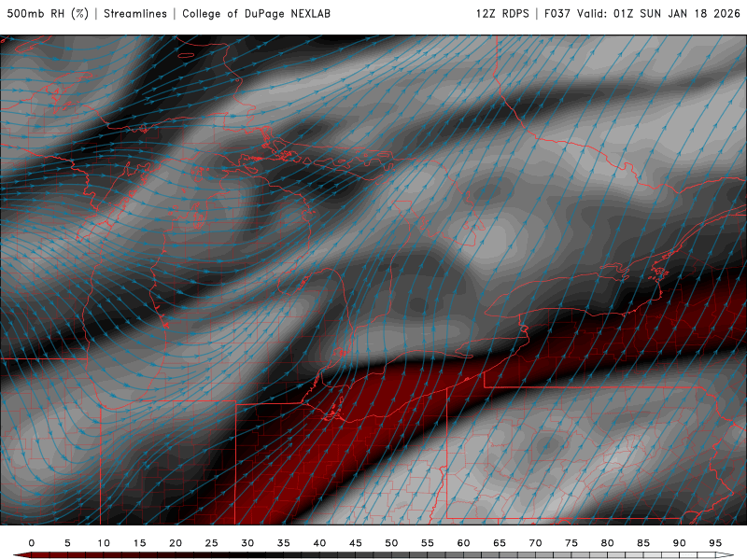The image size is (747, 560).
Task: Click the "75" value on the color scale
Action: pyautogui.click(x=571, y=543)
